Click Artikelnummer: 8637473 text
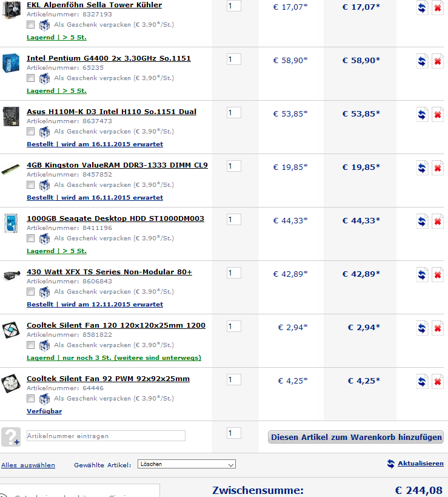Screen dimensions: 448x497 pyautogui.click(x=69, y=121)
